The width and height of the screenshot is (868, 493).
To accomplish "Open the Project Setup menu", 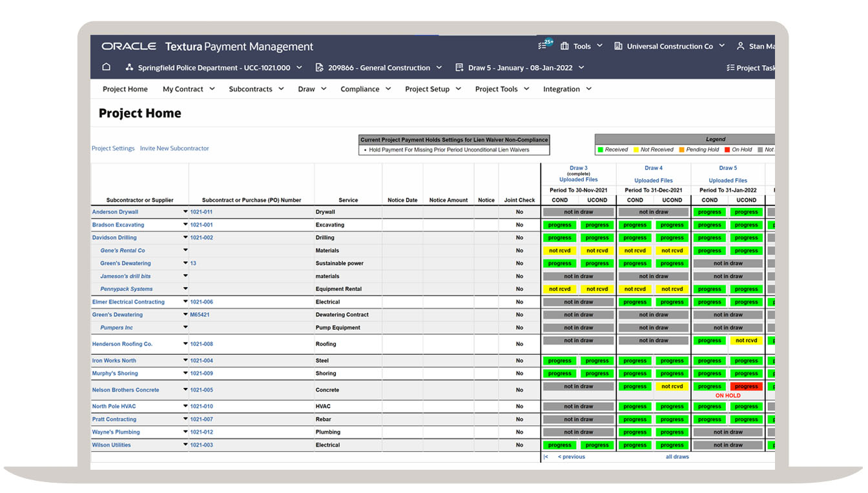I will click(429, 89).
